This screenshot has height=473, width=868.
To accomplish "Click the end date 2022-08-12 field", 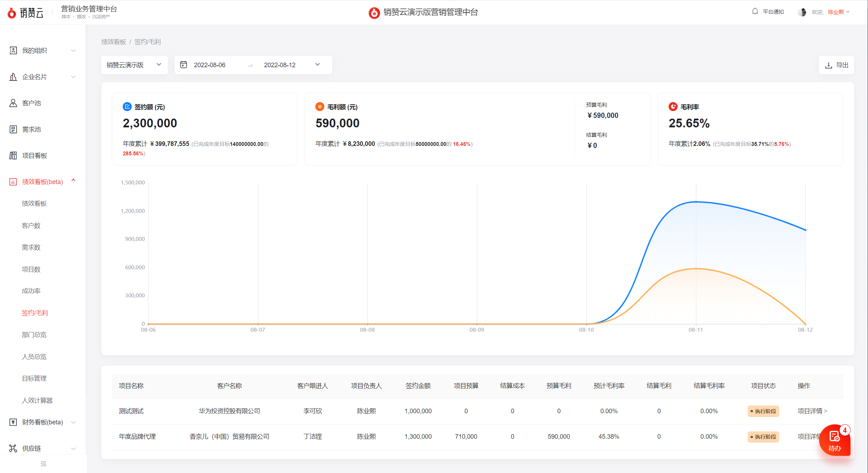I will point(280,65).
